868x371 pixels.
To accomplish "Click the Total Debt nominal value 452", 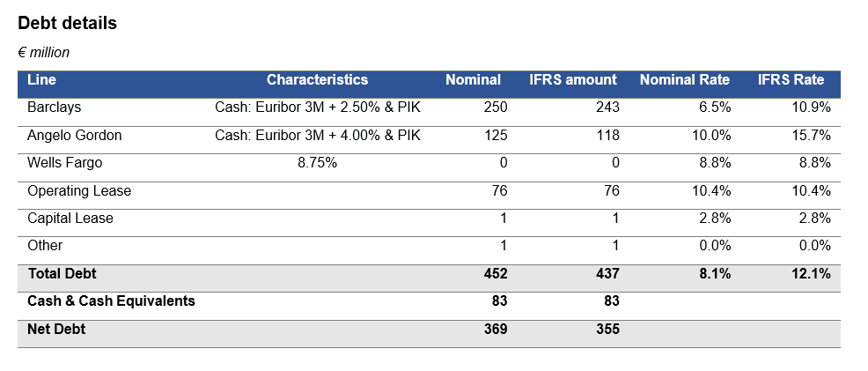I will click(x=495, y=274).
